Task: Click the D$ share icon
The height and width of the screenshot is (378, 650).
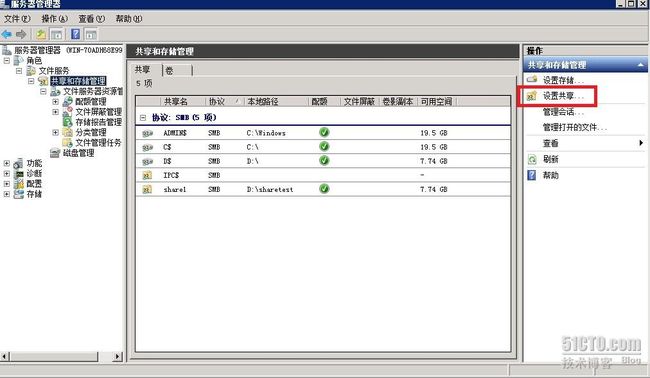Action: point(148,162)
